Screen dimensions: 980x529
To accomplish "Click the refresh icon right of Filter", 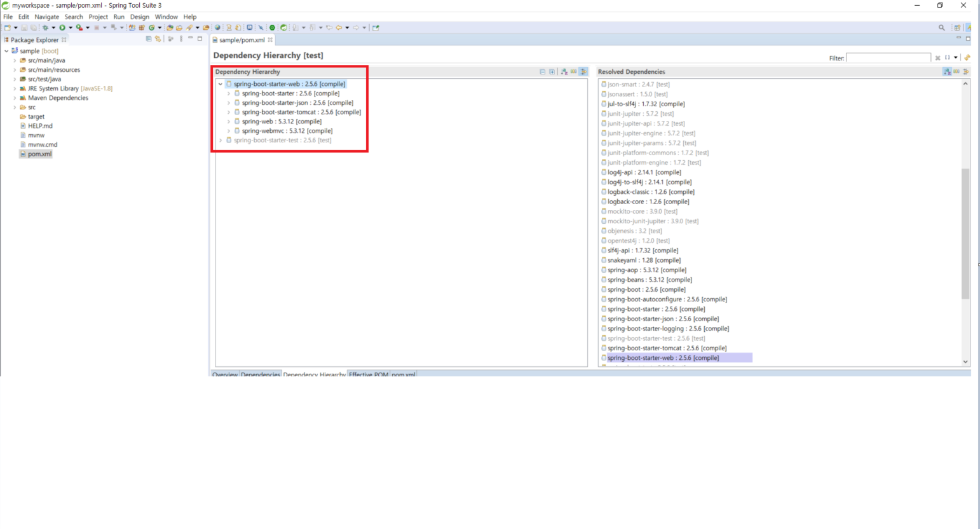I will click(x=967, y=57).
